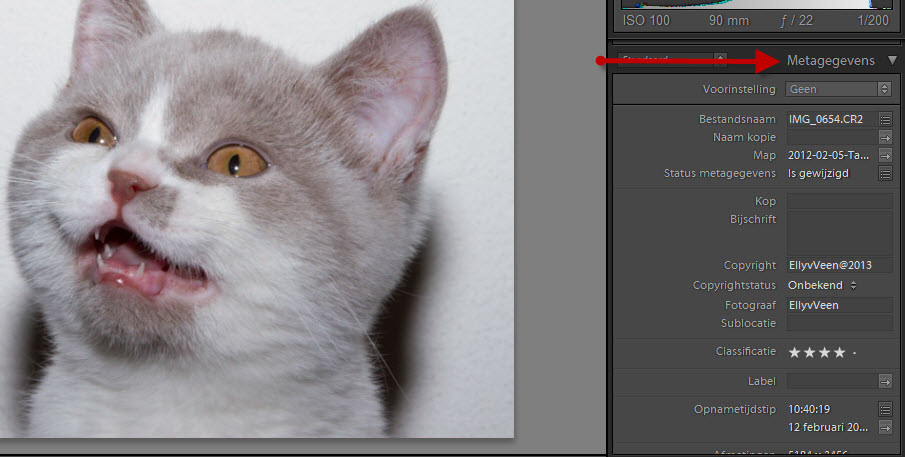This screenshot has width=905, height=457.
Task: Click the Copyright field with EllyvVeen@2013
Action: pyautogui.click(x=839, y=265)
